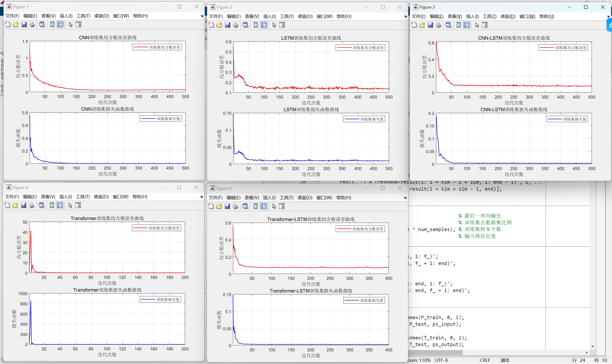The image size is (612, 364).
Task: Toggle Insert Colorbar in Figure 5 toolbar
Action: pos(255,206)
